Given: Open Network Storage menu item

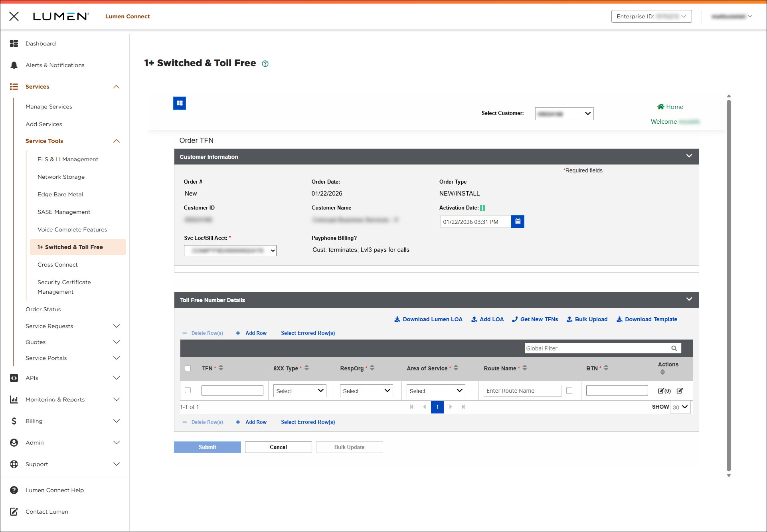Looking at the screenshot, I should (x=61, y=177).
